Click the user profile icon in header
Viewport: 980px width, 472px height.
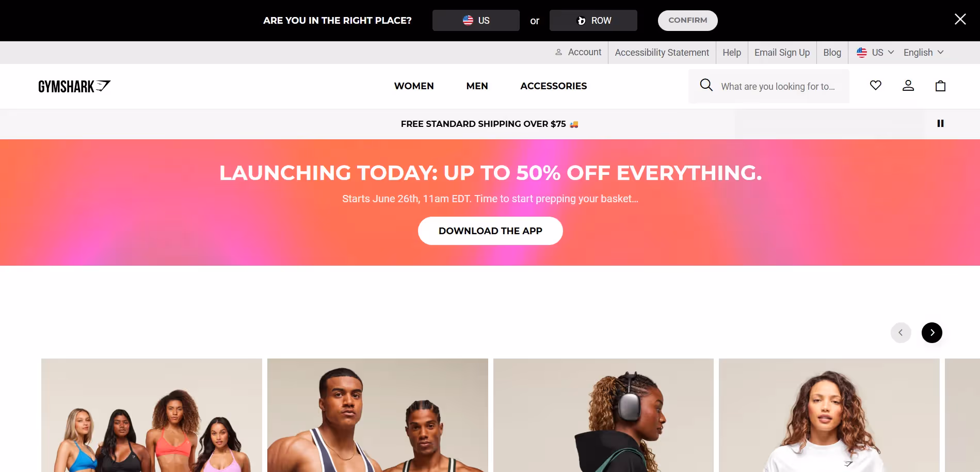908,86
